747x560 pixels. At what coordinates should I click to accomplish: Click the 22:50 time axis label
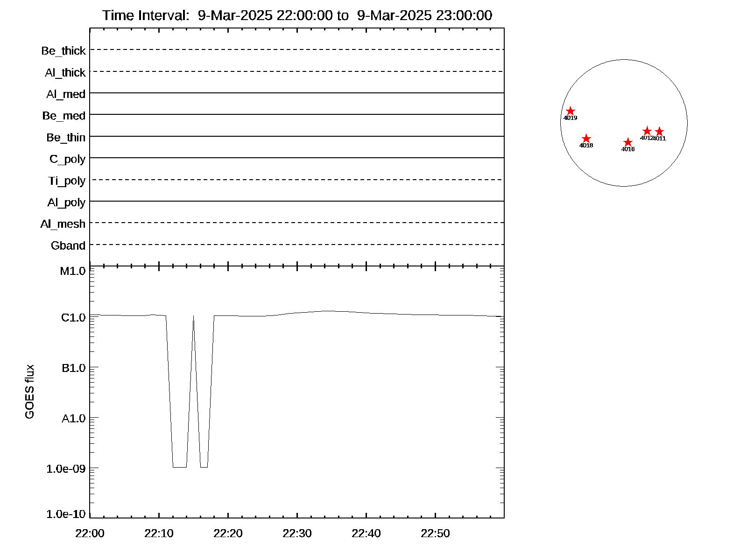click(x=435, y=533)
